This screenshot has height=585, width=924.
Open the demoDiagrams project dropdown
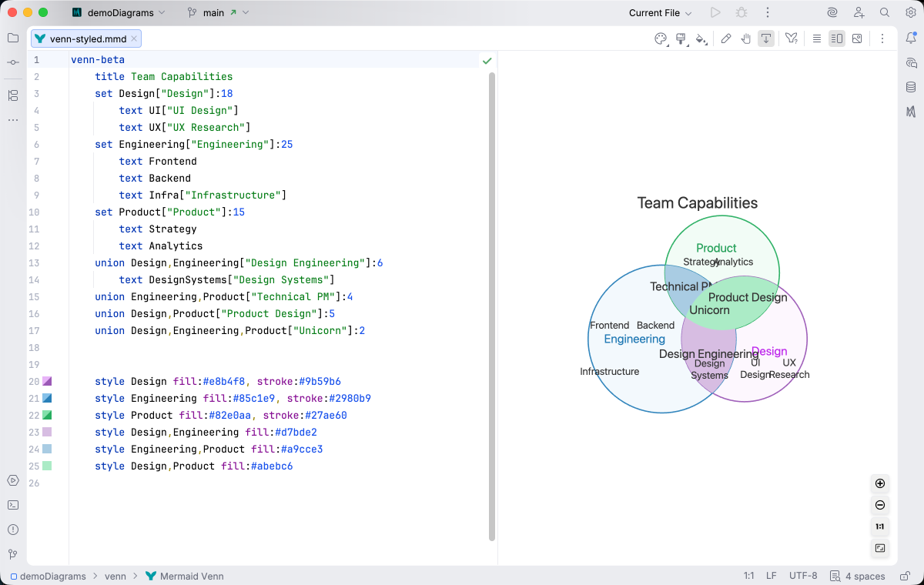118,13
